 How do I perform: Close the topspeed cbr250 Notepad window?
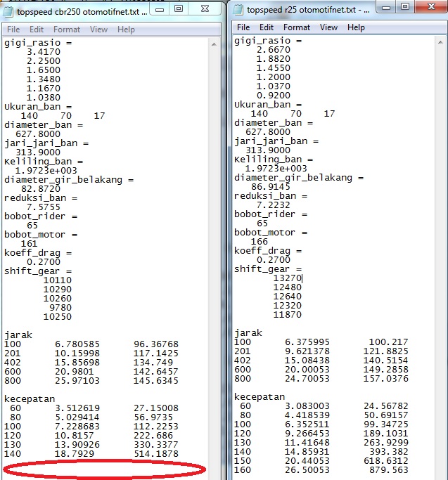[x=205, y=9]
